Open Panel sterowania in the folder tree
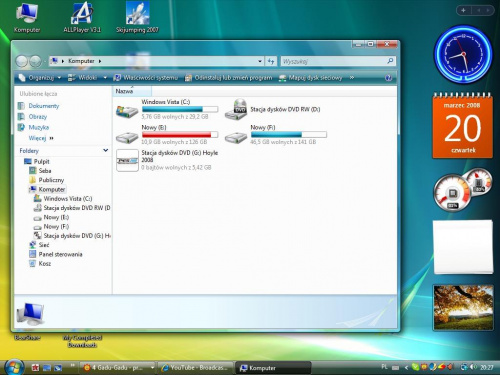The image size is (500, 375). point(60,254)
